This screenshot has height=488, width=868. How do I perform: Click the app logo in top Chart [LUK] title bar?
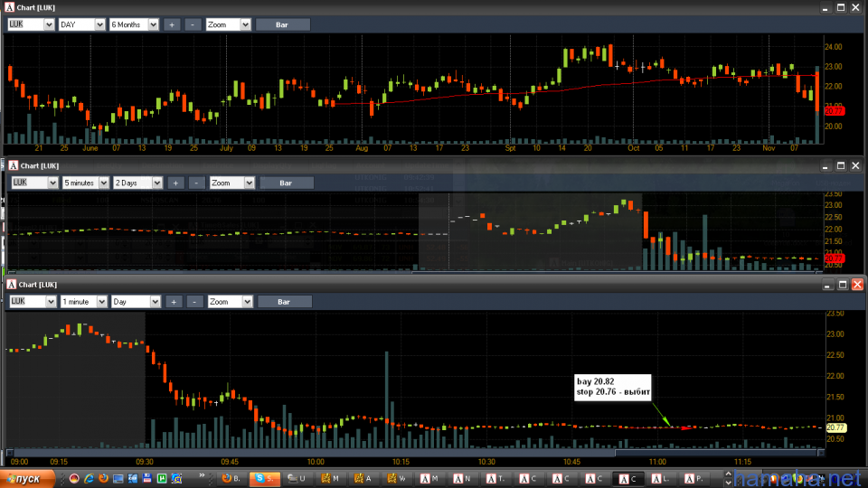10,7
